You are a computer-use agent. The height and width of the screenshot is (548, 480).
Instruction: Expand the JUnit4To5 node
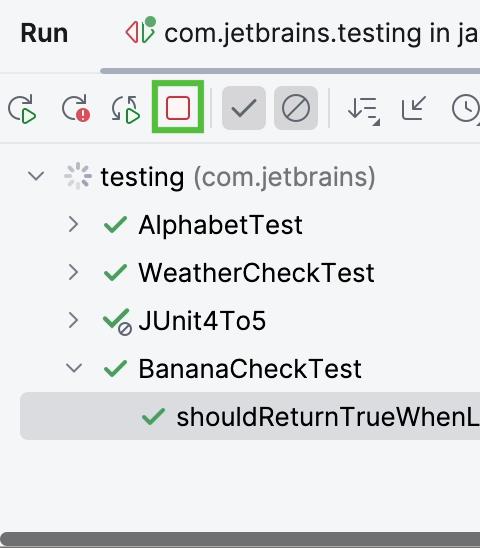click(73, 320)
